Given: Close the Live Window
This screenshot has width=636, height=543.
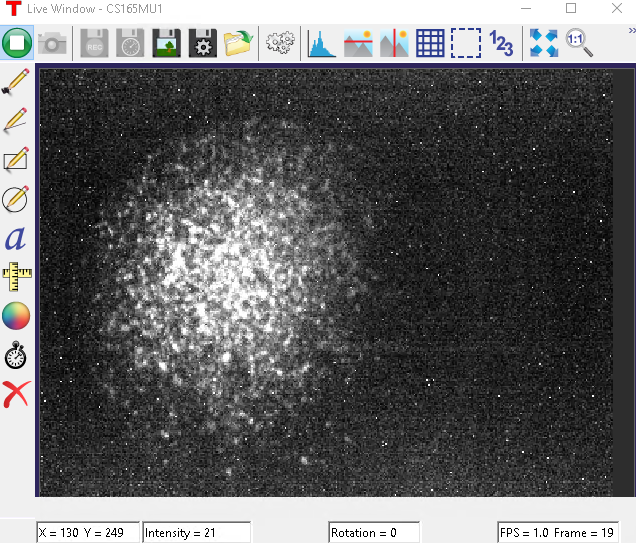Looking at the screenshot, I should (617, 9).
